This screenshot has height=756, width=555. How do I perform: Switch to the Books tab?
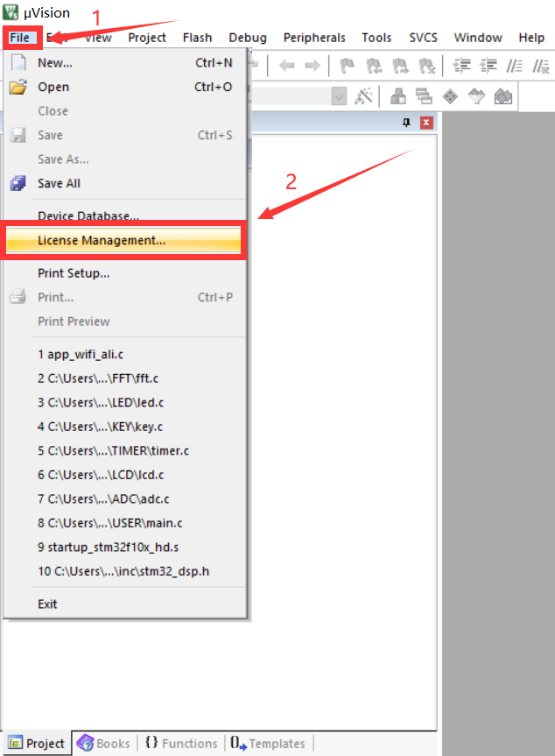click(x=104, y=744)
